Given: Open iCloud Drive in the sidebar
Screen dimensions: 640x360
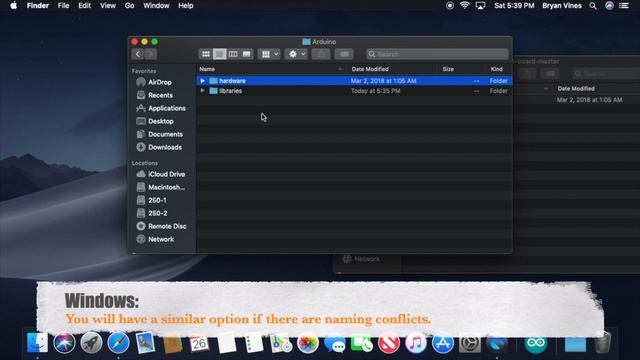Looking at the screenshot, I should [167, 174].
